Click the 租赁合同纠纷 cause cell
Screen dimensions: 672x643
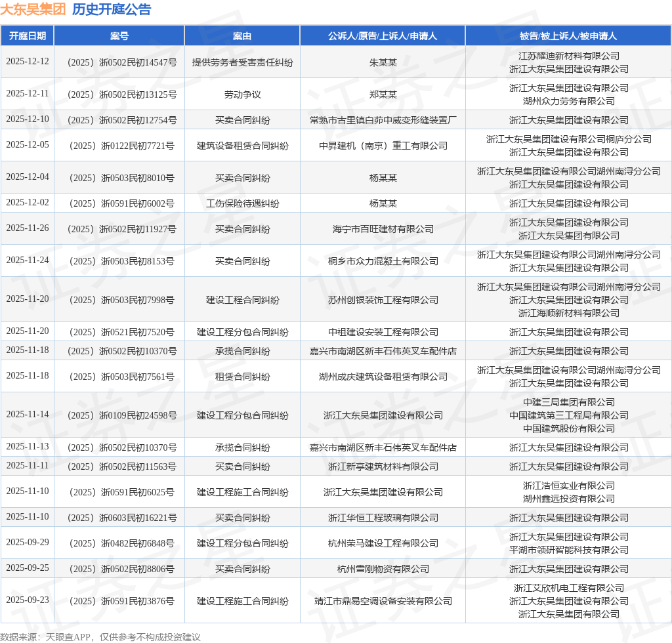[242, 377]
